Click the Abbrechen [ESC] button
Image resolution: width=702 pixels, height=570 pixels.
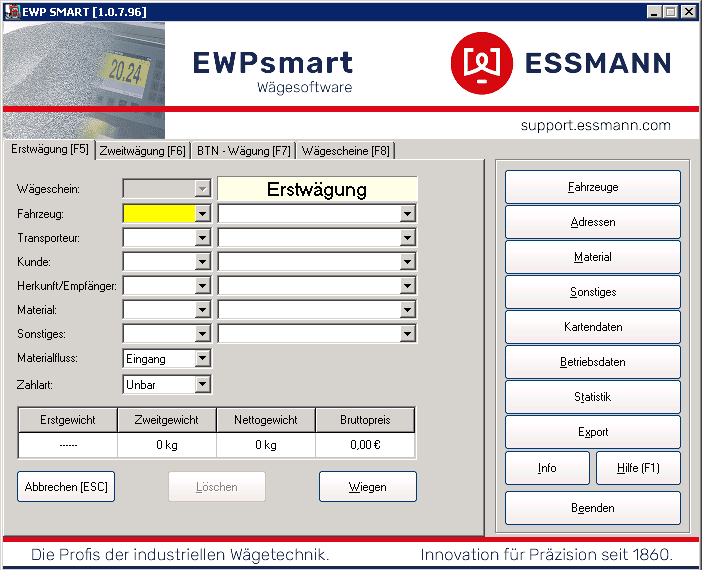(x=66, y=487)
